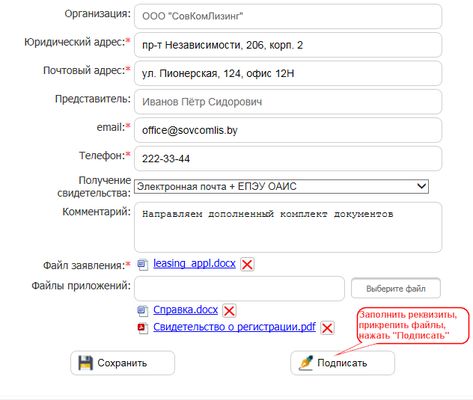The image size is (473, 400).
Task: Click inside the Комментарий text area
Action: pos(288,227)
